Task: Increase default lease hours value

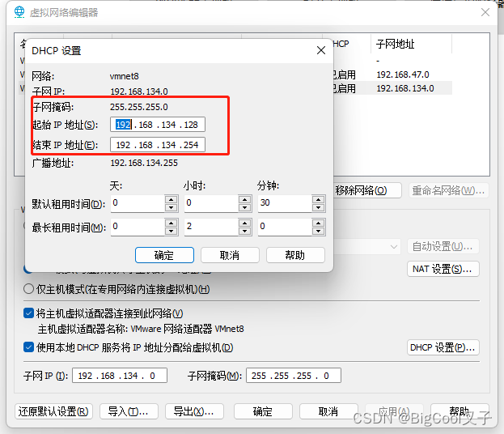Action: 244,199
